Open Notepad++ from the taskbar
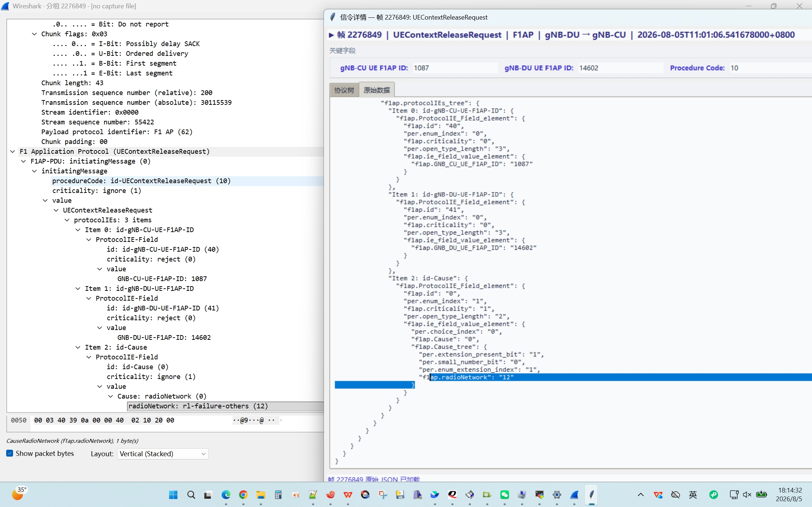The height and width of the screenshot is (507, 812). (x=313, y=495)
